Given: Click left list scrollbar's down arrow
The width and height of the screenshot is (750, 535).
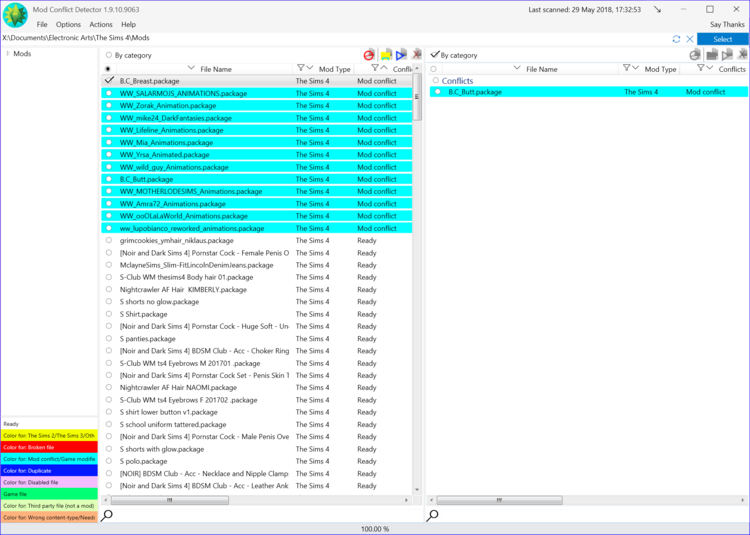Looking at the screenshot, I should click(417, 490).
